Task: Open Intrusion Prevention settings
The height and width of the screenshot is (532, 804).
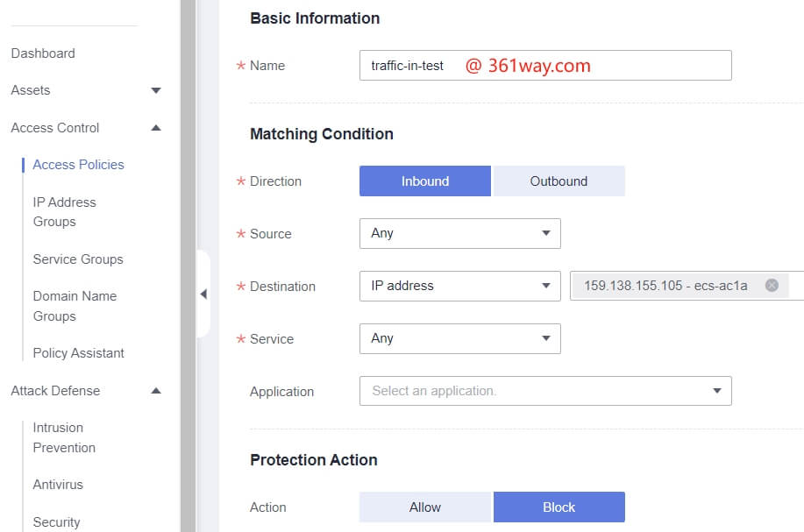Action: tap(64, 437)
